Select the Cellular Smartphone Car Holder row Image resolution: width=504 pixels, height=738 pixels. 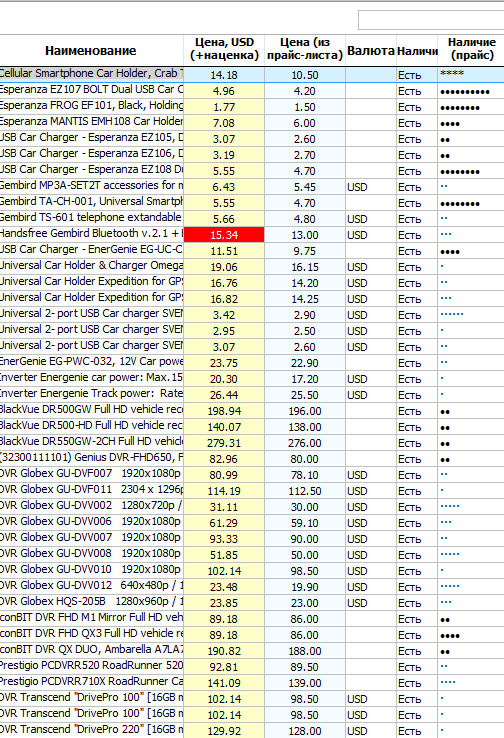point(252,74)
